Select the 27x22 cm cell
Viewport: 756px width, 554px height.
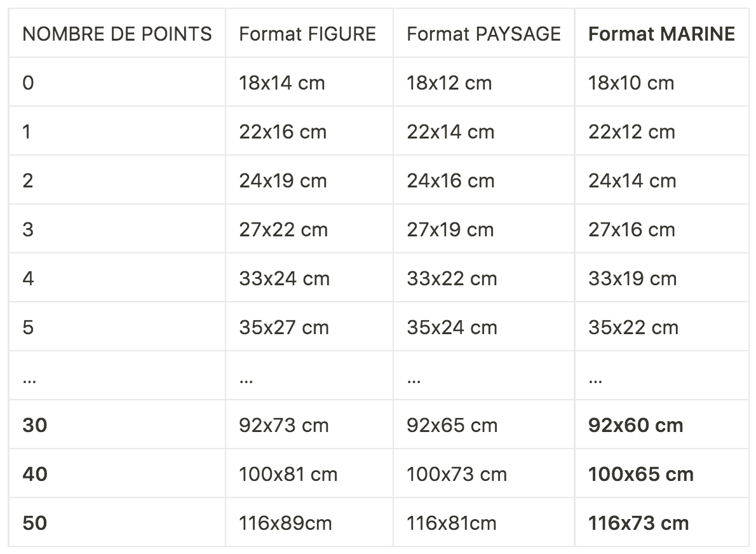point(283,229)
